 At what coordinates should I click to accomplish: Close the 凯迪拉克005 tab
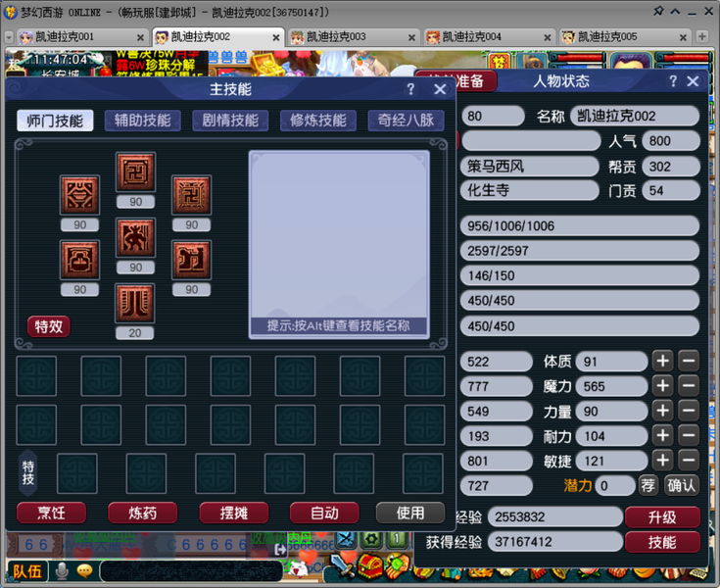pyautogui.click(x=683, y=37)
